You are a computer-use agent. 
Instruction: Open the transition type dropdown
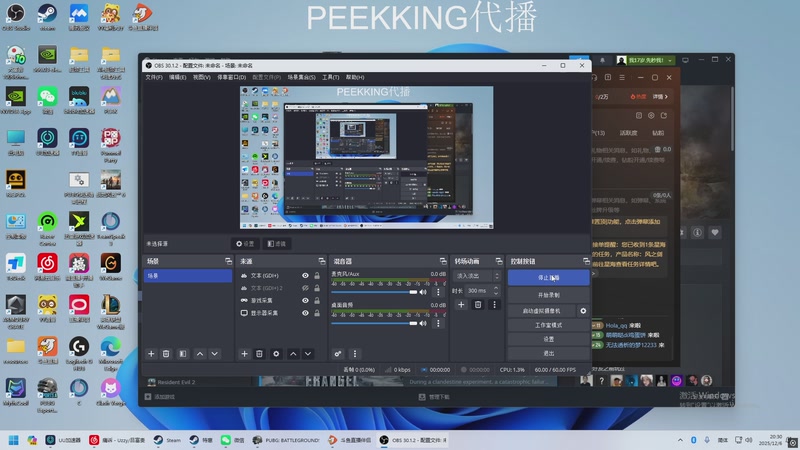click(477, 276)
